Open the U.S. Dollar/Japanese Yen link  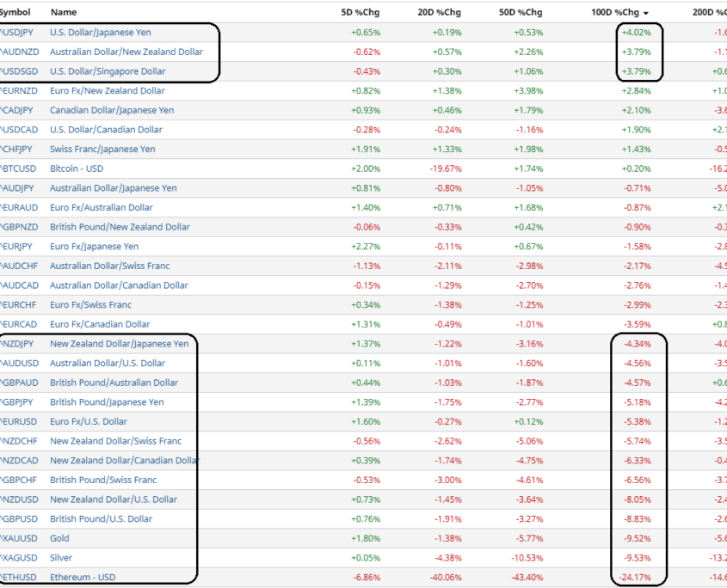[x=100, y=33]
